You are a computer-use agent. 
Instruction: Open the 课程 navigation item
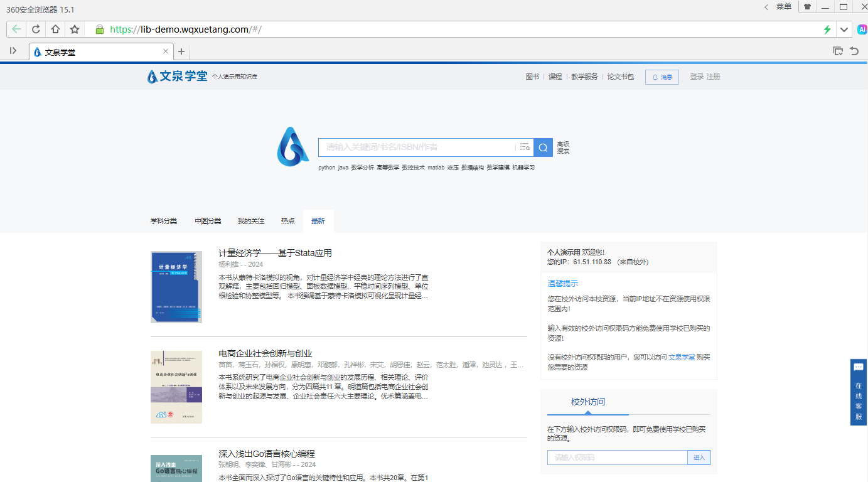click(x=555, y=77)
